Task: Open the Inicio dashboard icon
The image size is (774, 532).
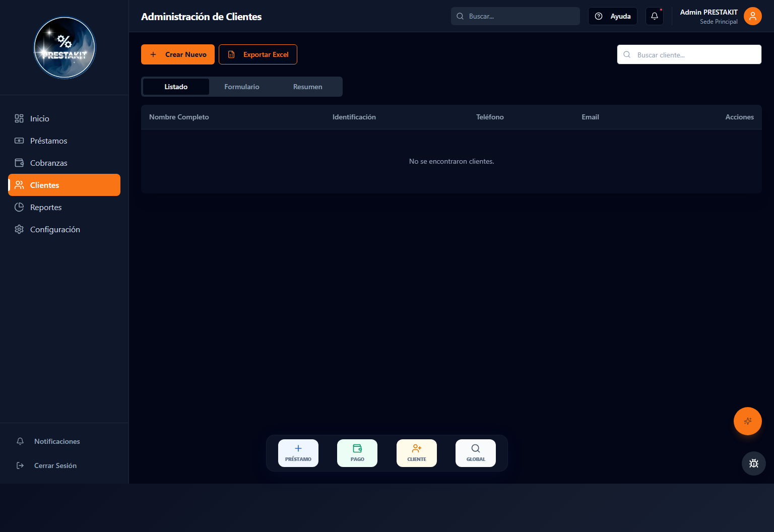Action: click(x=19, y=118)
